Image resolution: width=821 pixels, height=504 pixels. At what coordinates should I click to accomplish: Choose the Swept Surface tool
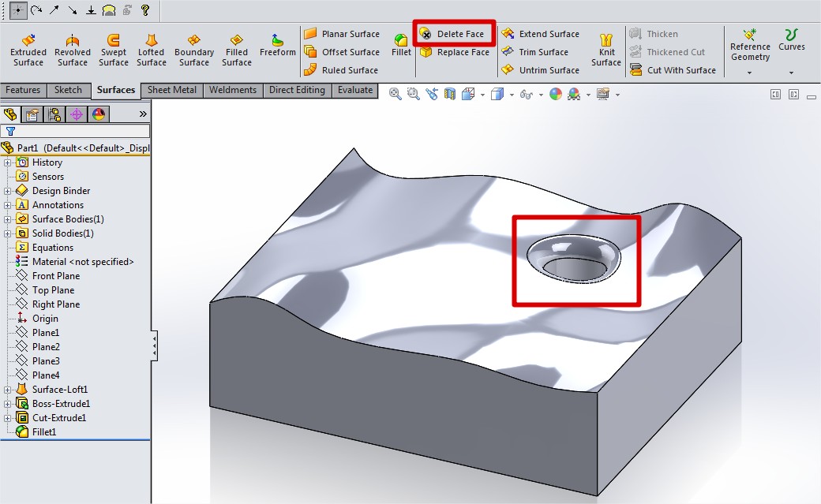tap(114, 49)
